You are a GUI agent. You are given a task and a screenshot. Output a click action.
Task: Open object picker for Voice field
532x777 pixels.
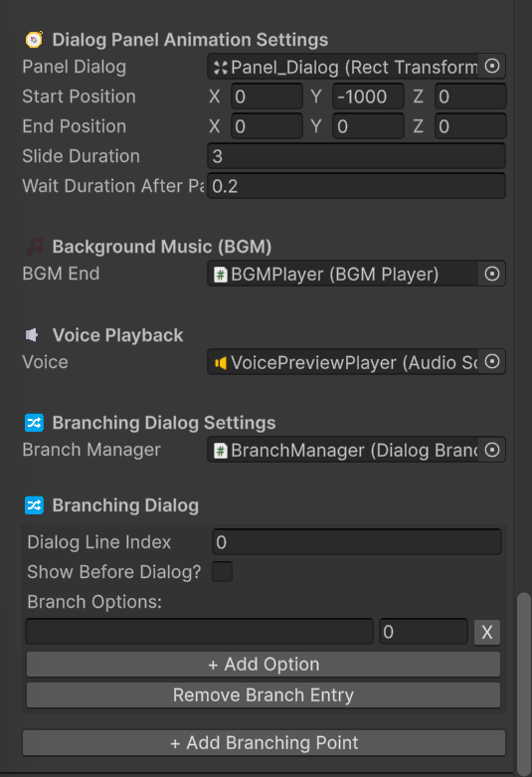492,362
